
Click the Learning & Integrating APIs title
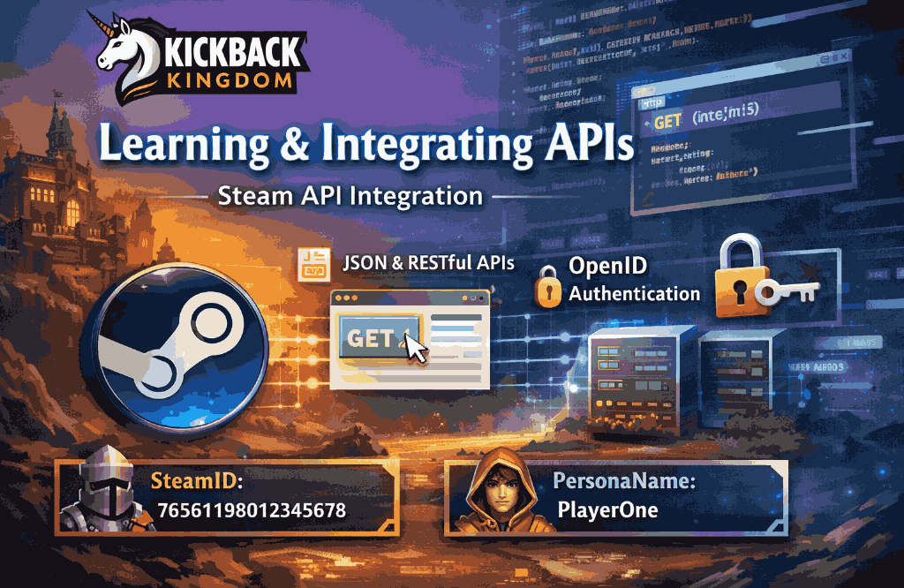point(366,144)
